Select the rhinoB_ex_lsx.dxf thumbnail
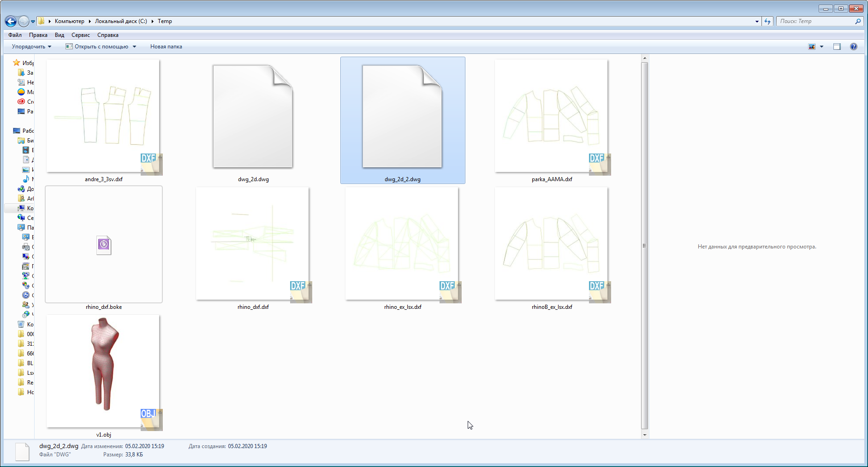The width and height of the screenshot is (868, 467). tap(552, 244)
